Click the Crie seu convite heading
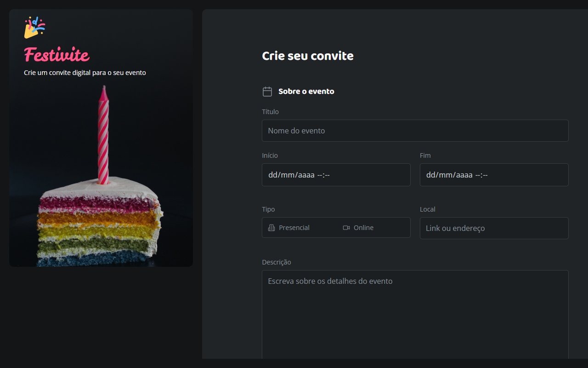The height and width of the screenshot is (368, 588). [x=308, y=56]
